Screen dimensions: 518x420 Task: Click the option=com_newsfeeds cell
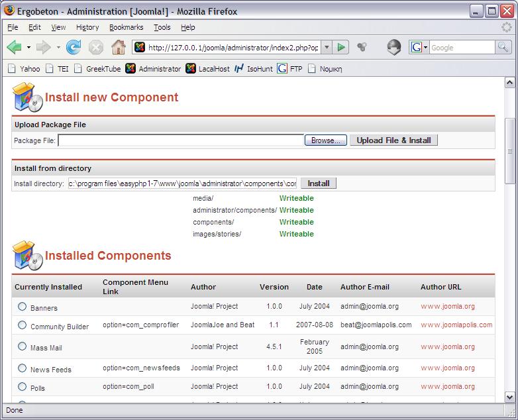pyautogui.click(x=141, y=368)
